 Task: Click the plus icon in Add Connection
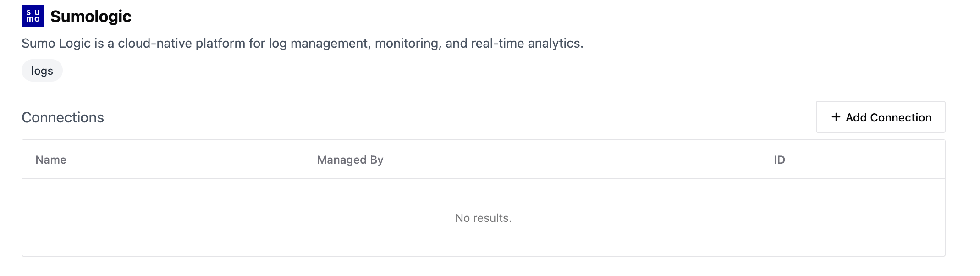click(x=836, y=117)
